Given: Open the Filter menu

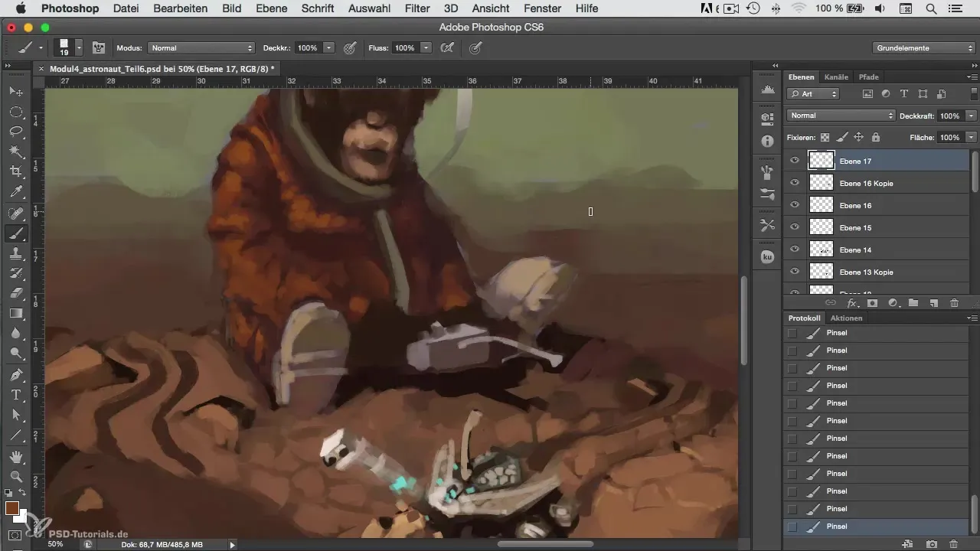Looking at the screenshot, I should point(417,8).
